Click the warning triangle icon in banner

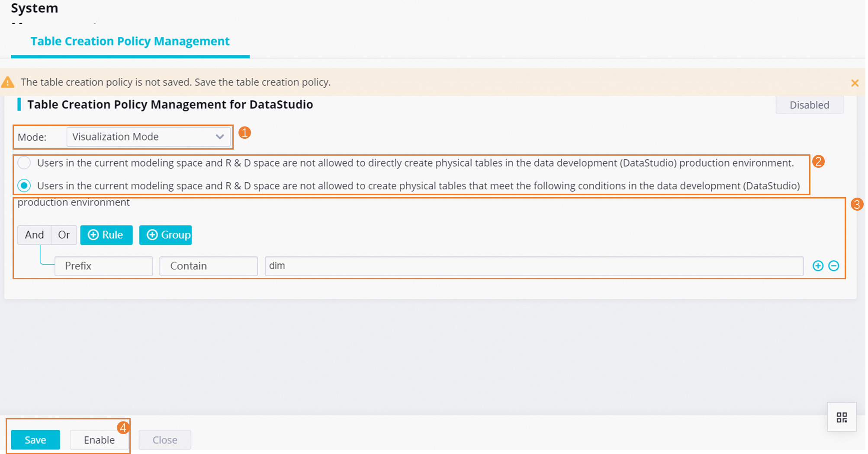8,82
